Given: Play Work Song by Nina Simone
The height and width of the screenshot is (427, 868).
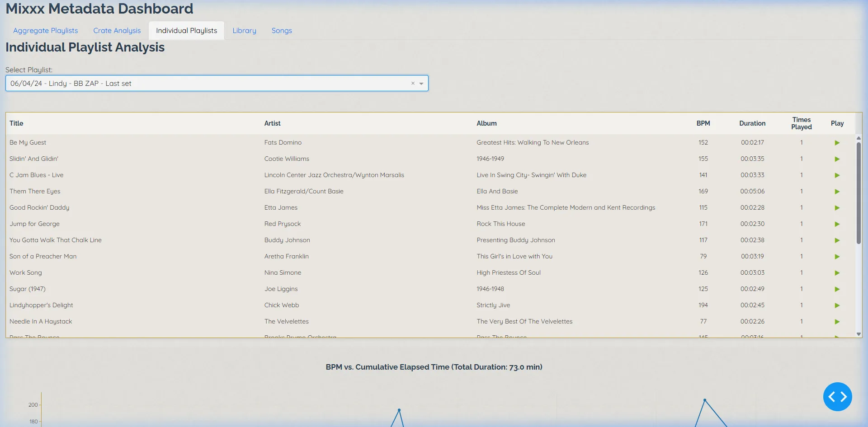Looking at the screenshot, I should 837,273.
